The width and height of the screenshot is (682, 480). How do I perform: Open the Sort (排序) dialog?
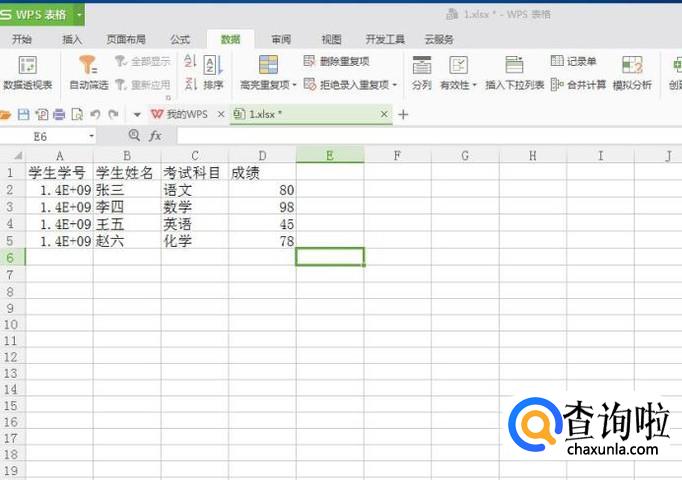(x=213, y=73)
